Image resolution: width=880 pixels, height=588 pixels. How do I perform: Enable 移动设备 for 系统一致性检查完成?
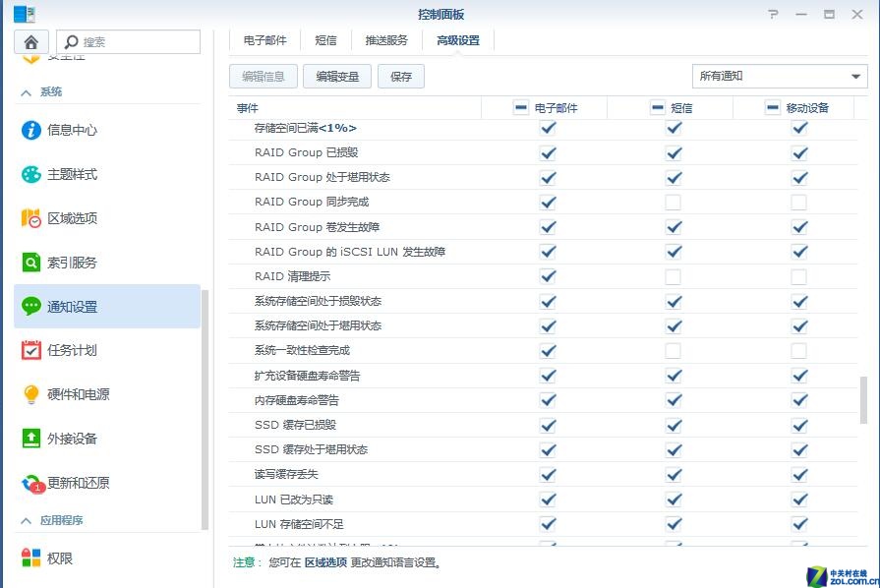click(798, 351)
